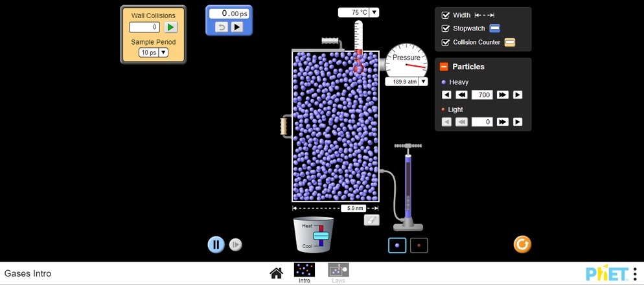Open the kebab options menu
This screenshot has width=644, height=285.
coord(635,273)
